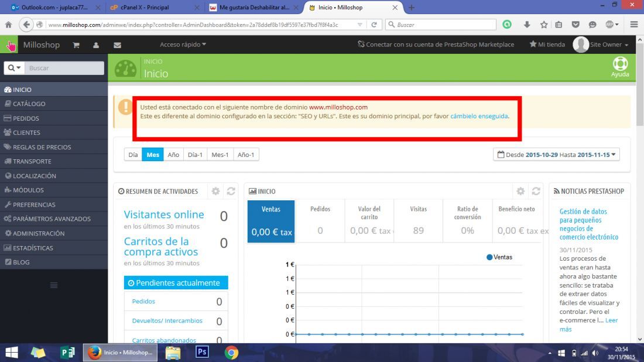Open CLIENTES in sidebar menu

(x=54, y=132)
